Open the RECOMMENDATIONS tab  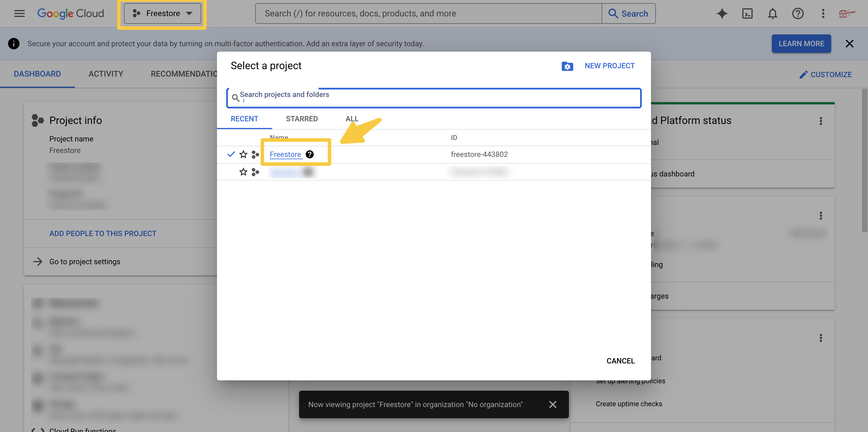[x=184, y=74]
